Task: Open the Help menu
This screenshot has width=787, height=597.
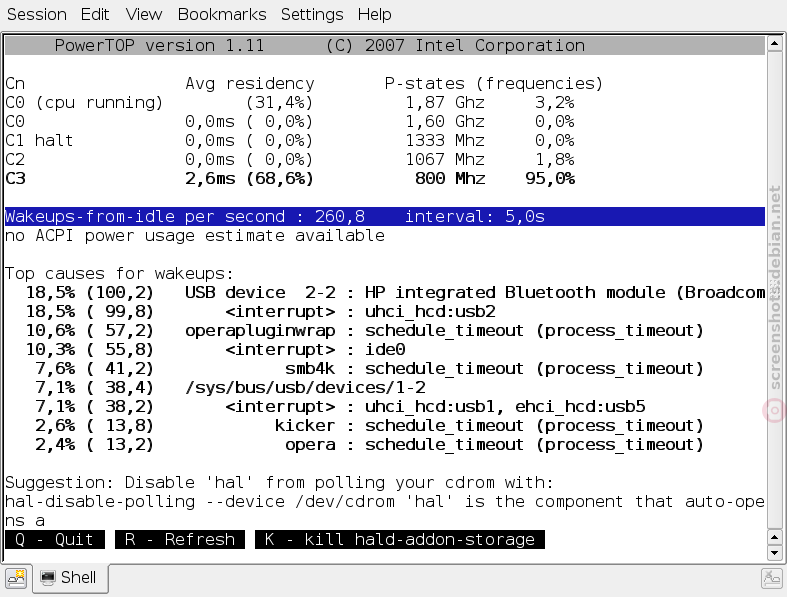Action: coord(374,15)
